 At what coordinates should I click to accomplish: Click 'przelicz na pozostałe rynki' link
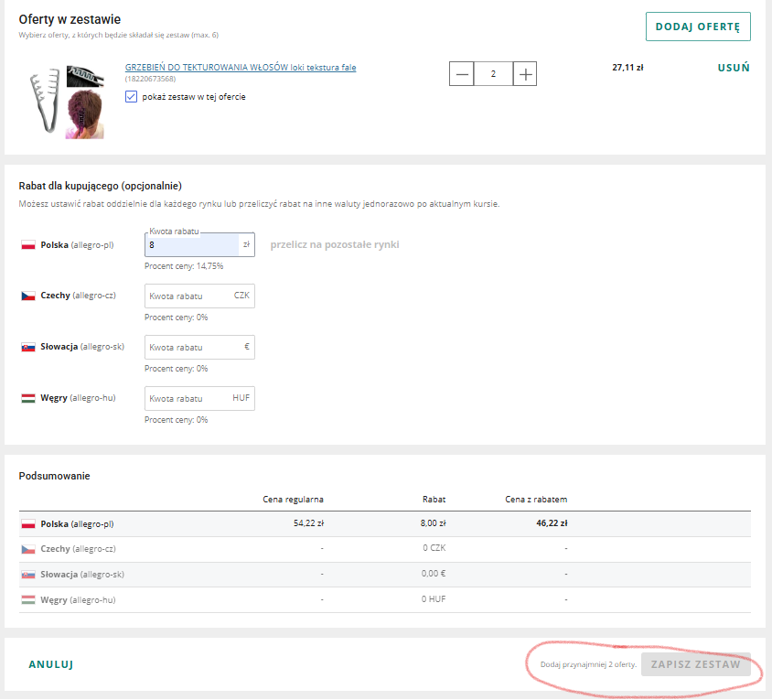pyautogui.click(x=334, y=244)
